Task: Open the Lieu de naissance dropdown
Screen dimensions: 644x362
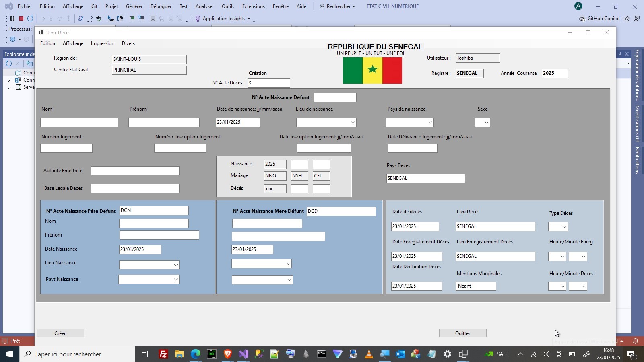Action: [x=353, y=123]
